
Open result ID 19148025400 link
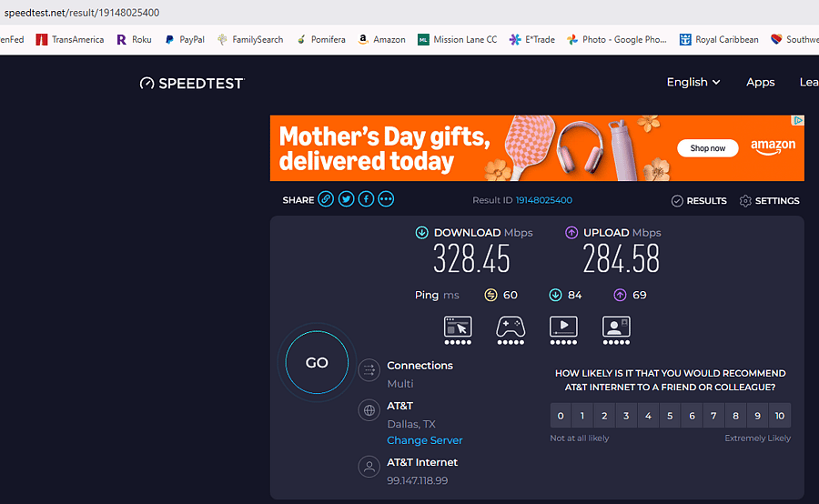544,200
